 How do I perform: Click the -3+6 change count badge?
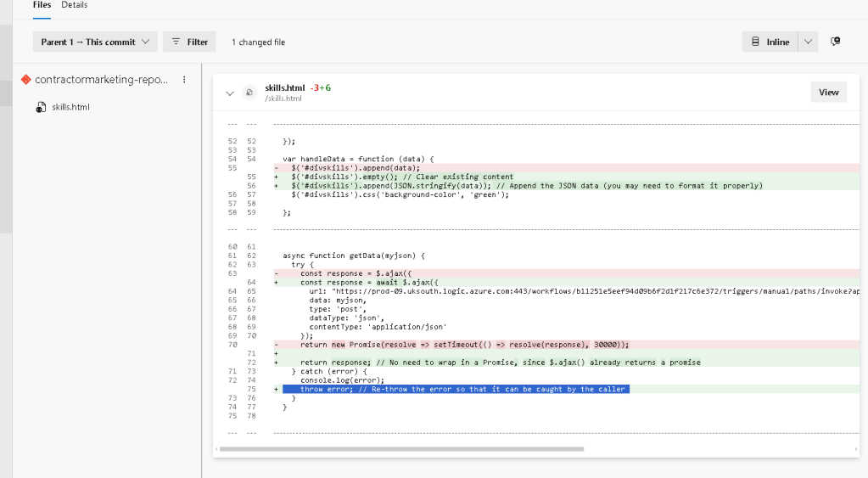(x=321, y=87)
